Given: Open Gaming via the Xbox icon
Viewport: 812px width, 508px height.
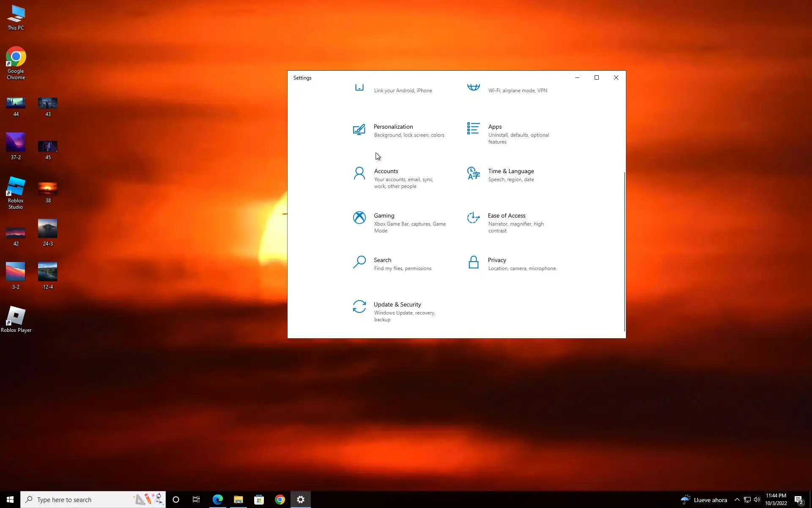Looking at the screenshot, I should click(x=359, y=218).
